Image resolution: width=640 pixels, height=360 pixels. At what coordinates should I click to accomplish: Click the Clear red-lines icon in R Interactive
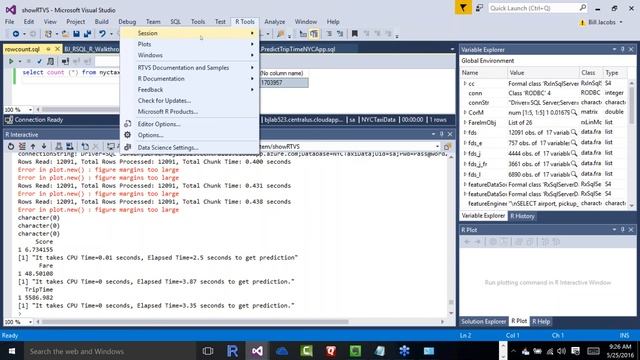(22, 146)
